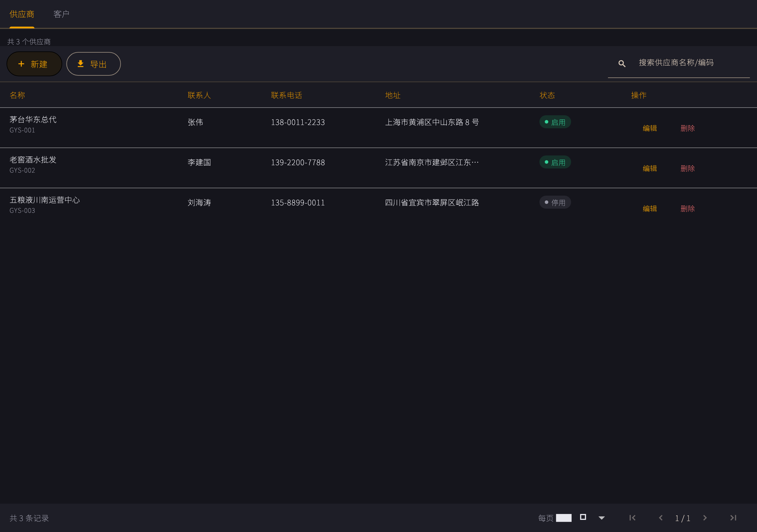Go to previous page chevron
The width and height of the screenshot is (757, 532).
click(x=661, y=518)
